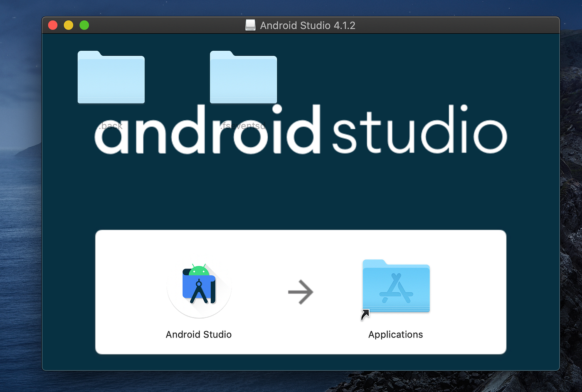
Task: Click the .fseventsd folder label
Action: (x=243, y=126)
